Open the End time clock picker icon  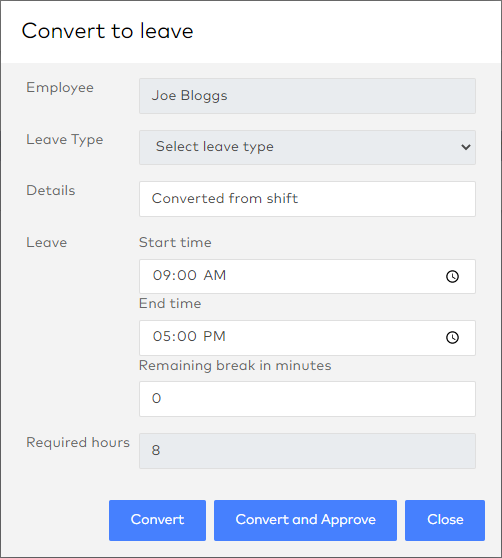(x=452, y=337)
